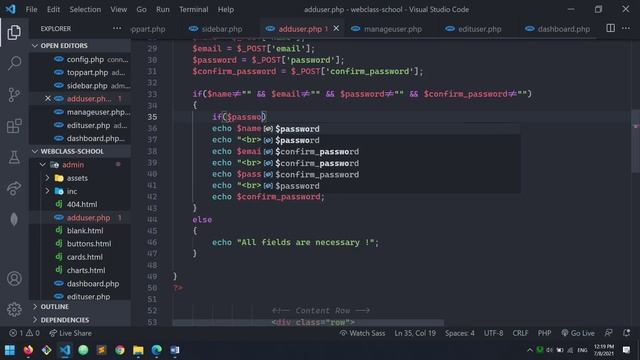Image resolution: width=640 pixels, height=360 pixels.
Task: Open notifications bell in status bar
Action: (626, 333)
